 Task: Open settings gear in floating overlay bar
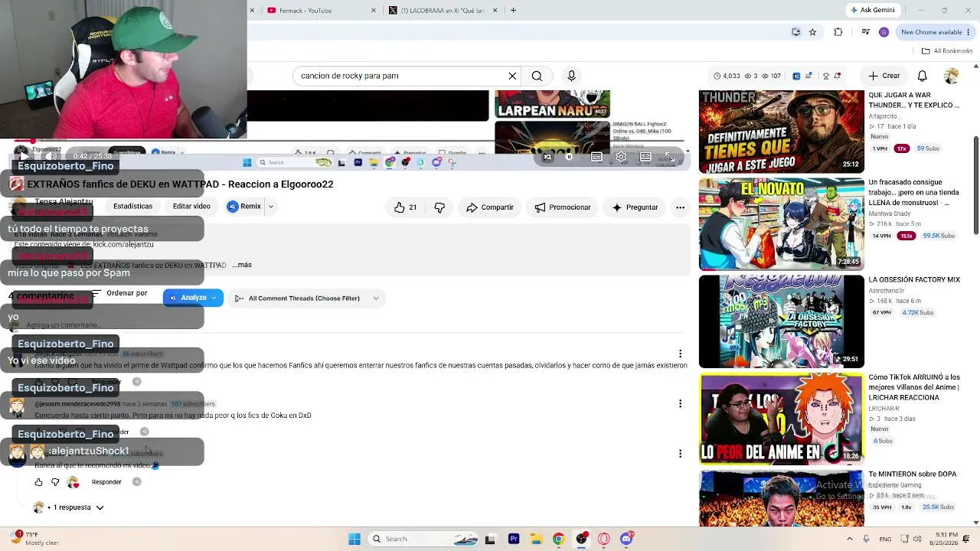621,157
